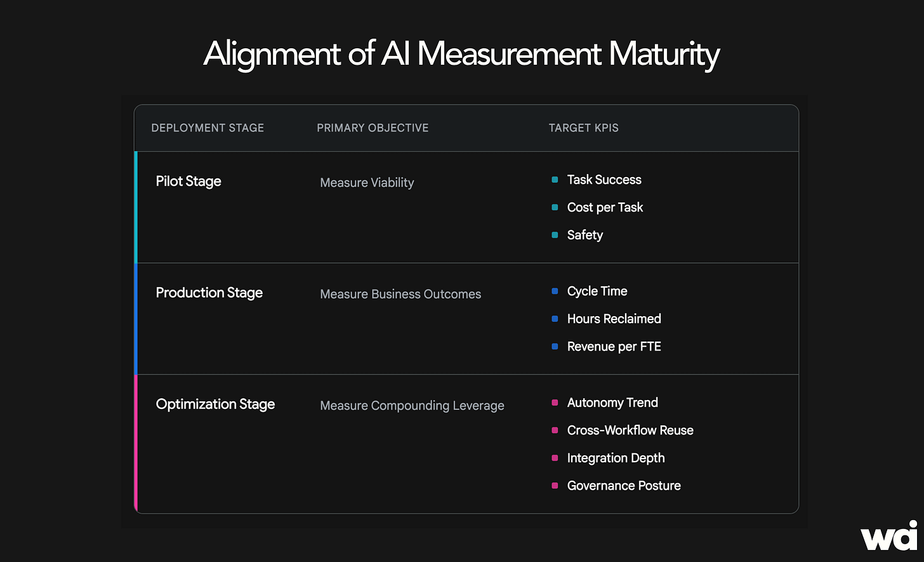The image size is (924, 562).
Task: Click the blue bullet beside Revenue per FTE
Action: tap(555, 347)
